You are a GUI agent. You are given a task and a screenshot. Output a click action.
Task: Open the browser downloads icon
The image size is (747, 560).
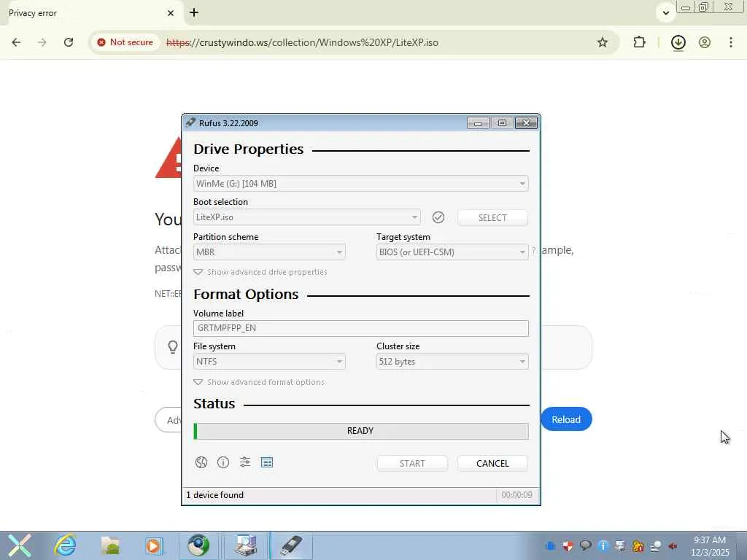click(x=678, y=42)
